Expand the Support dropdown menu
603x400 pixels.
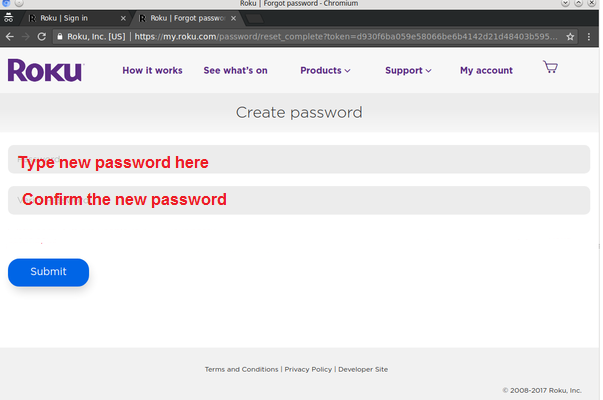(x=408, y=70)
